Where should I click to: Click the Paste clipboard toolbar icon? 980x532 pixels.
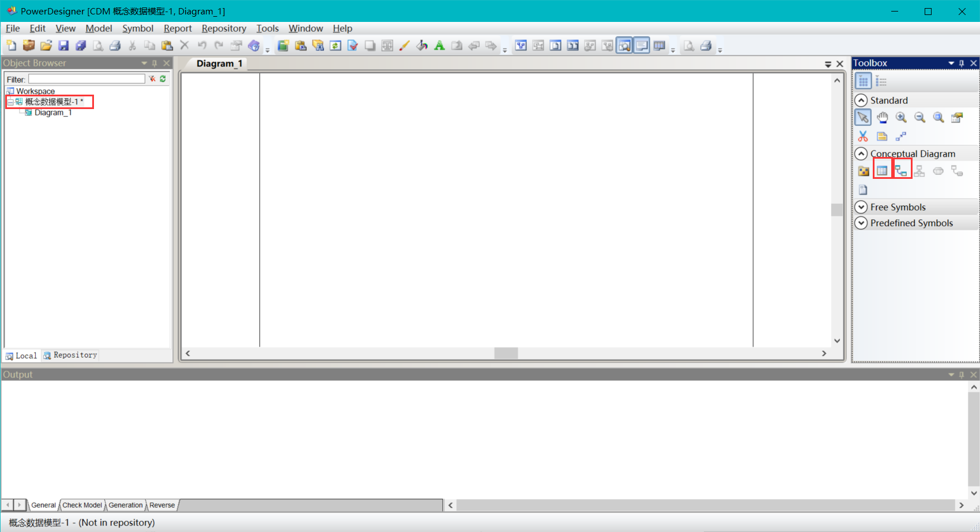[x=167, y=46]
